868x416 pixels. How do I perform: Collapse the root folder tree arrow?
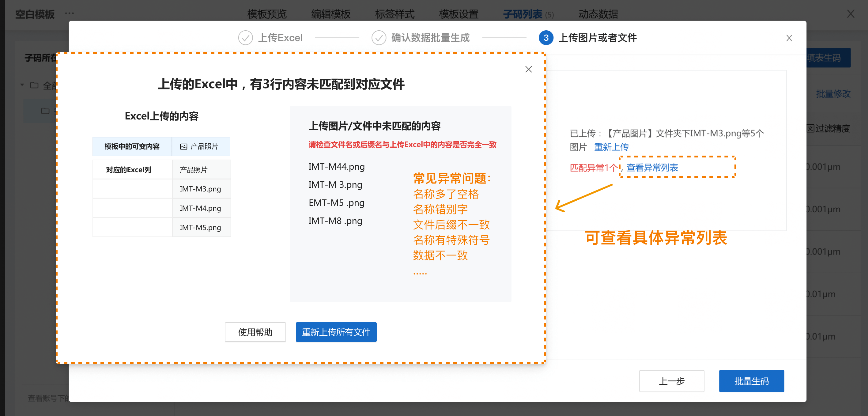(22, 85)
